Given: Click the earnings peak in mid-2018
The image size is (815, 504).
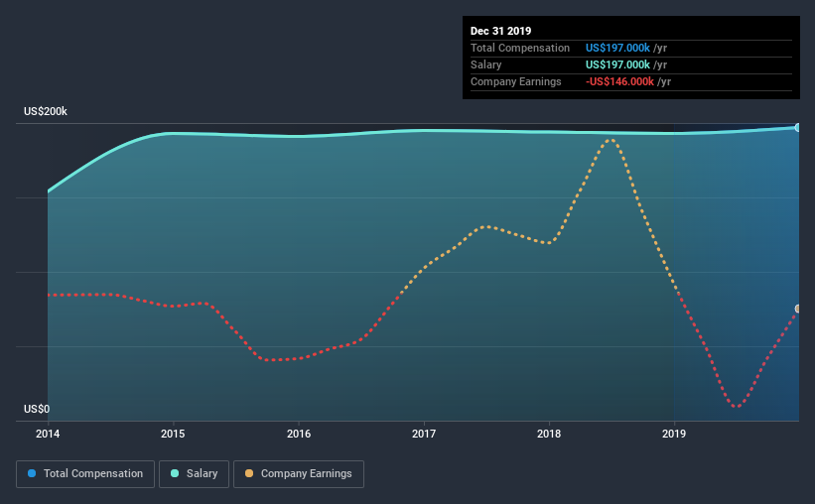Looking at the screenshot, I should click(x=611, y=139).
